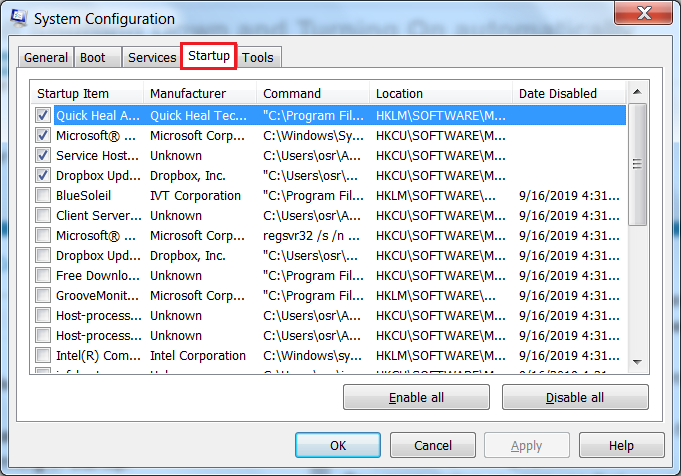Open the Boot tab

92,58
